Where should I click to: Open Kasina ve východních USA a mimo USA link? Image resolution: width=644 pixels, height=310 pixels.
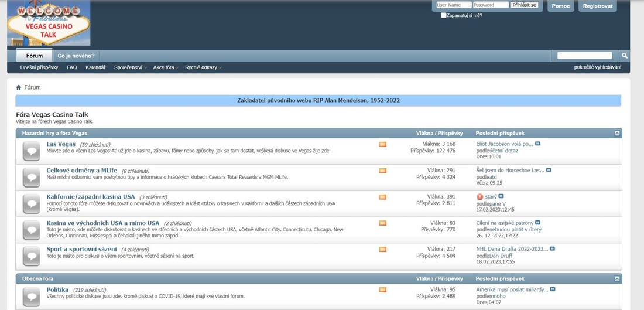(102, 223)
